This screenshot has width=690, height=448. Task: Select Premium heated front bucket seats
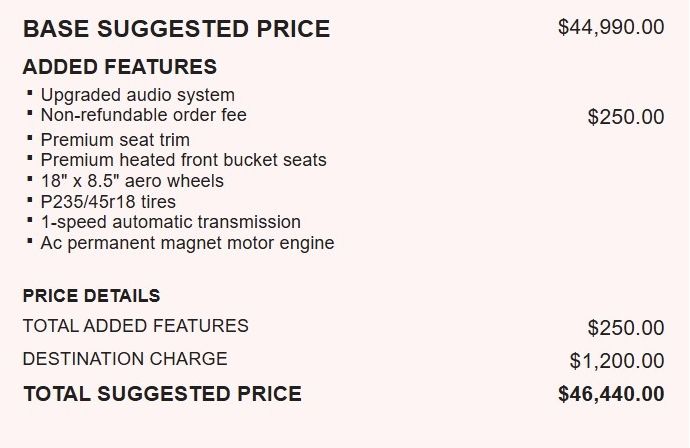coord(184,160)
